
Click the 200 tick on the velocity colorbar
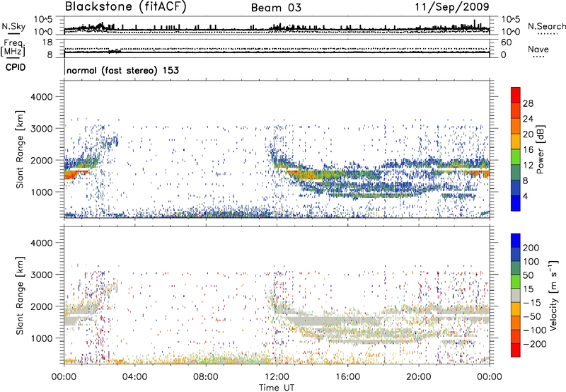click(531, 248)
